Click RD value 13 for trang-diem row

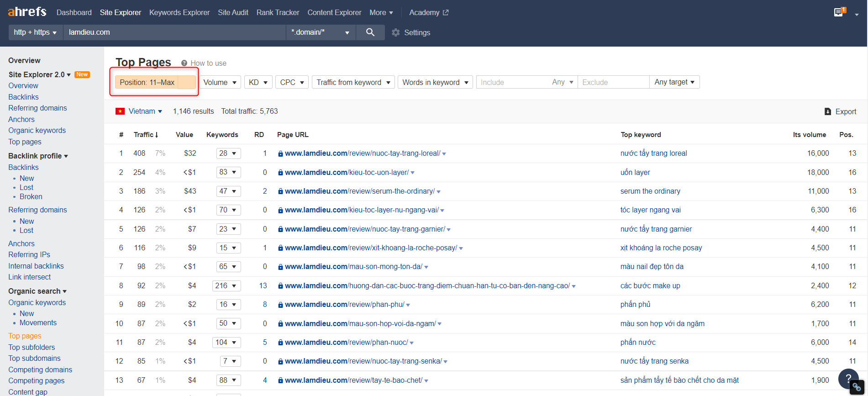(x=263, y=286)
